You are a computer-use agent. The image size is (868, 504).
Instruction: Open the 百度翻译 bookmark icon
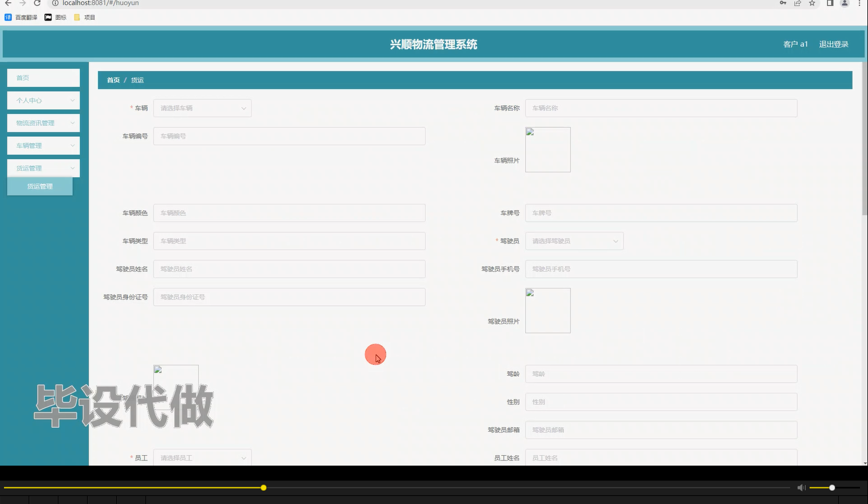point(7,17)
